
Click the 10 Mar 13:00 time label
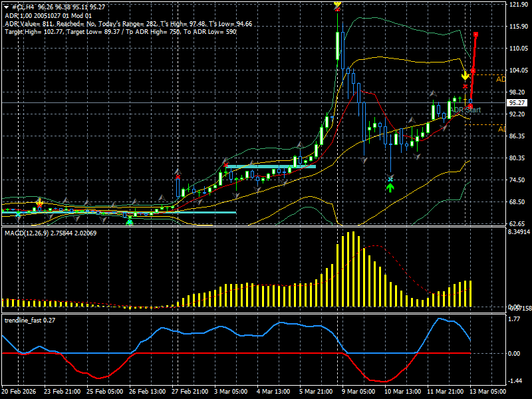pyautogui.click(x=403, y=391)
